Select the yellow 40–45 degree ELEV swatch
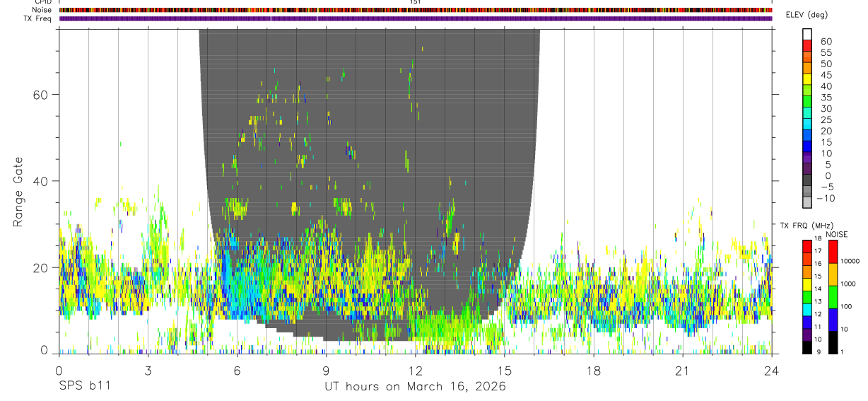Image resolution: width=868 pixels, height=401 pixels. [x=807, y=79]
